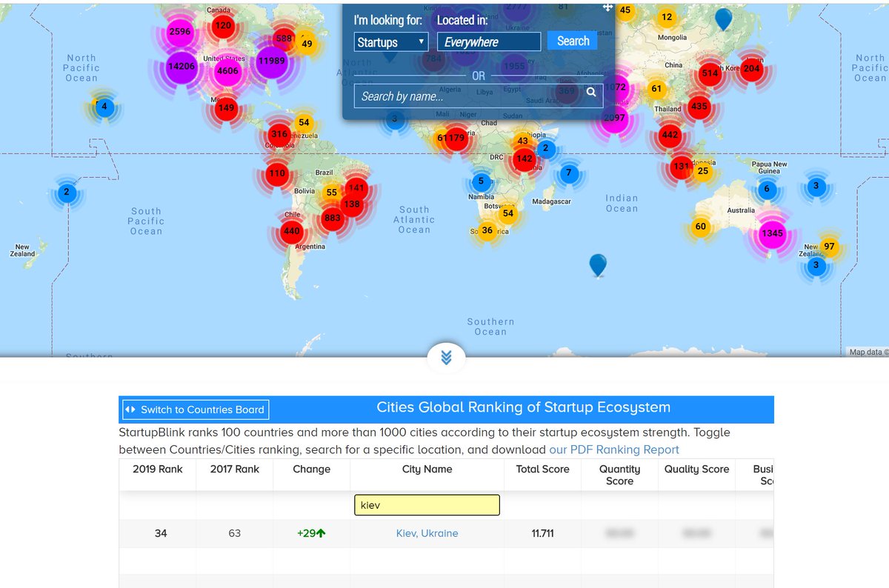889x588 pixels.
Task: Click the orange 61 cluster near China
Action: click(x=656, y=88)
